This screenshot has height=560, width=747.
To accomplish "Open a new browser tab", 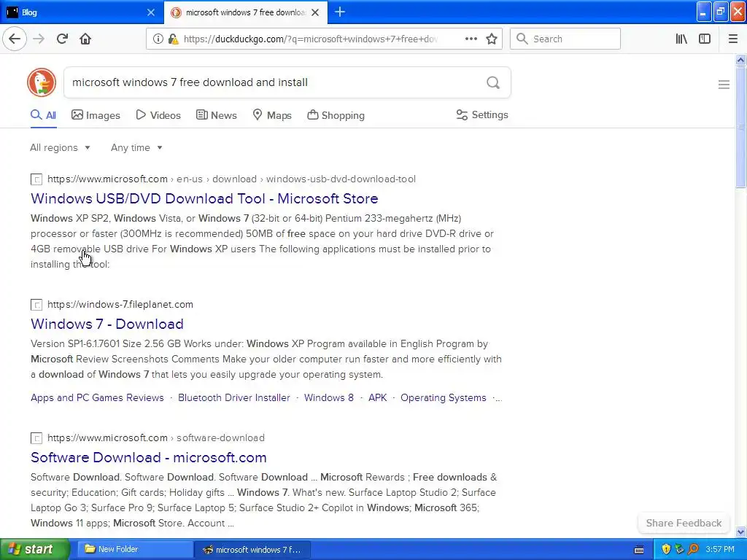I will click(340, 12).
